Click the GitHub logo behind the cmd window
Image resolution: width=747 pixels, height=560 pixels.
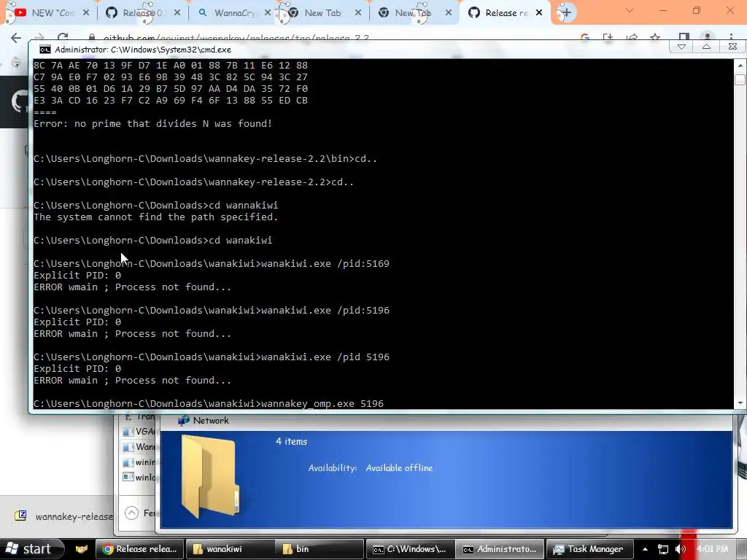(x=19, y=101)
